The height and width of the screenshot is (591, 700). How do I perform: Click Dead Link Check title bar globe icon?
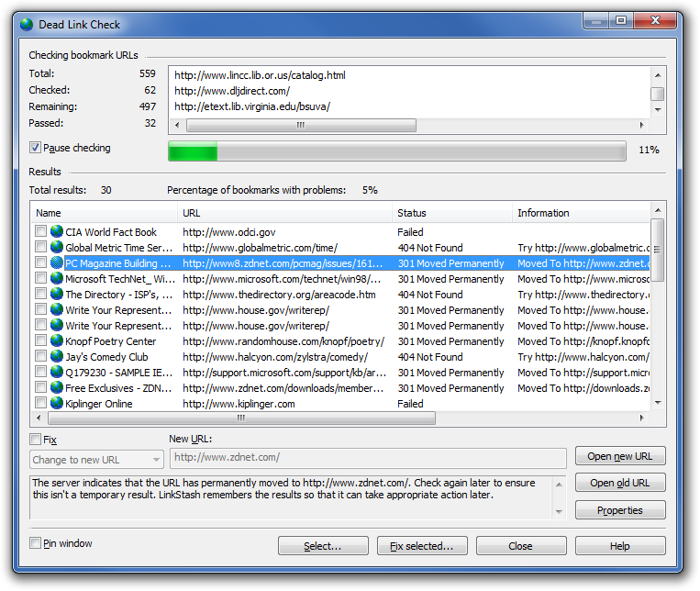click(27, 25)
